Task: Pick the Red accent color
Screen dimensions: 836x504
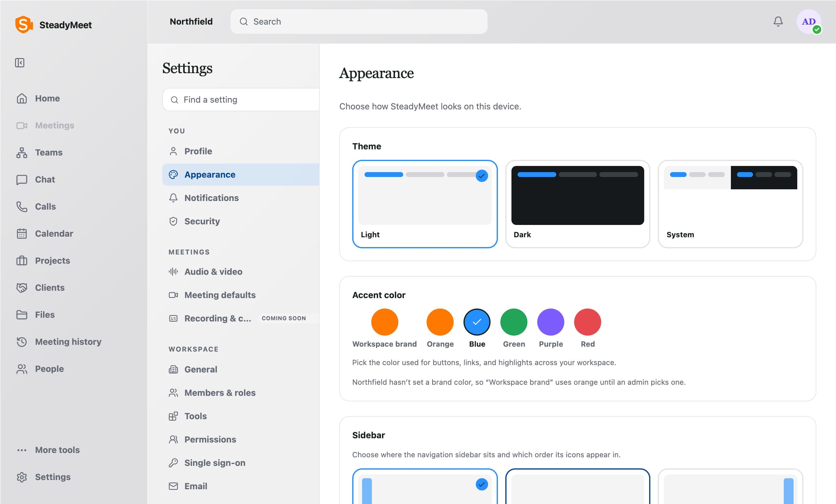Action: coord(588,322)
